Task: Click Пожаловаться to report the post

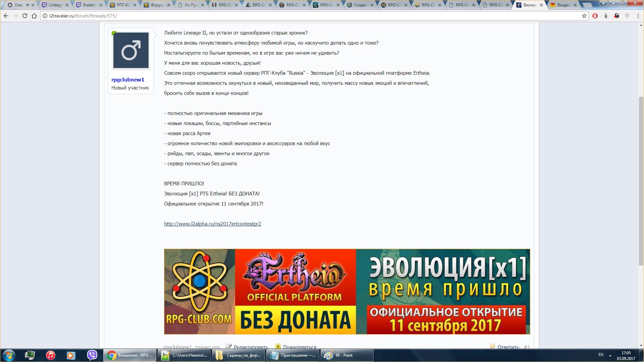Action: click(300, 347)
